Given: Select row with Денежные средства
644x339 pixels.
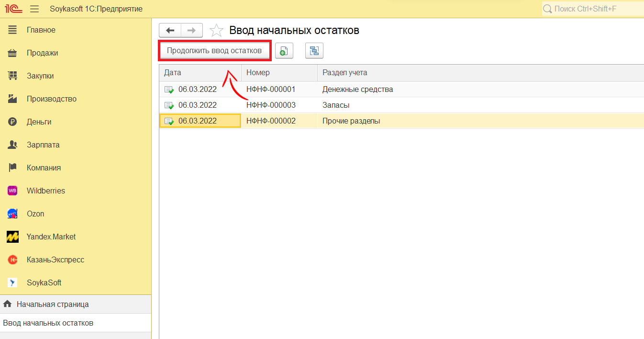Looking at the screenshot, I should pos(401,89).
